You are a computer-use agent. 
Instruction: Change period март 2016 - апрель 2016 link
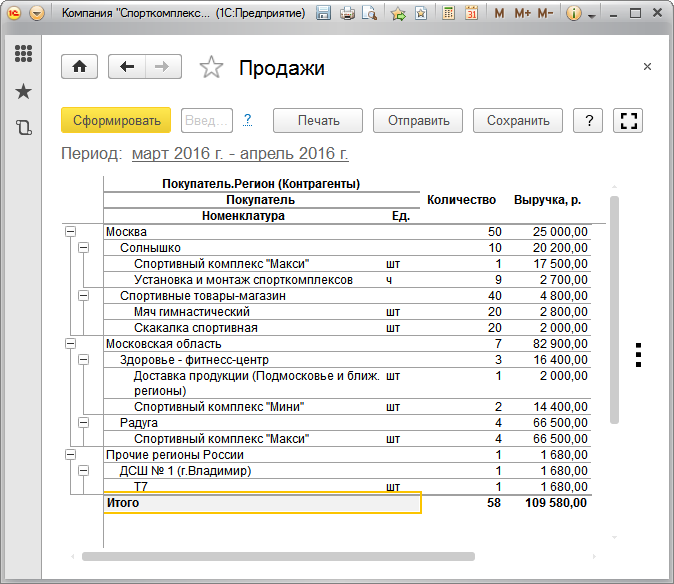coord(240,153)
